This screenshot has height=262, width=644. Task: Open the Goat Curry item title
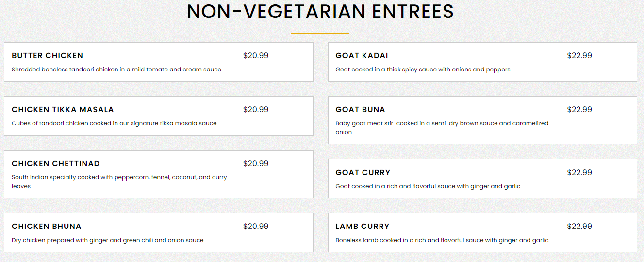[x=363, y=173]
